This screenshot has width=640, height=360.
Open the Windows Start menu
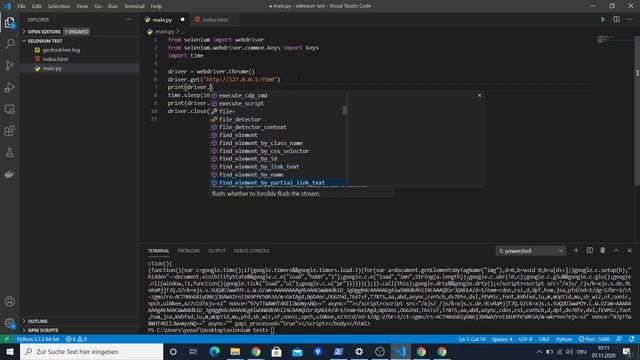(10, 351)
